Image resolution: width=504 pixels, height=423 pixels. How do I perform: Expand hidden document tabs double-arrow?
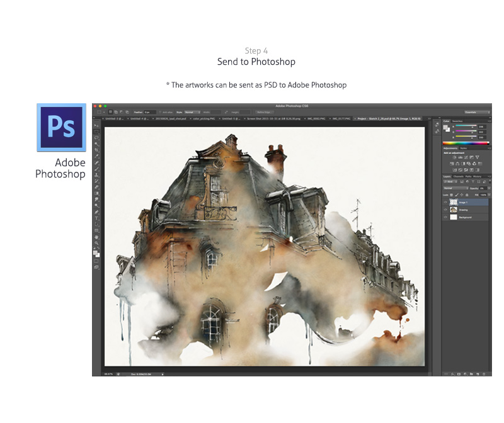point(429,118)
